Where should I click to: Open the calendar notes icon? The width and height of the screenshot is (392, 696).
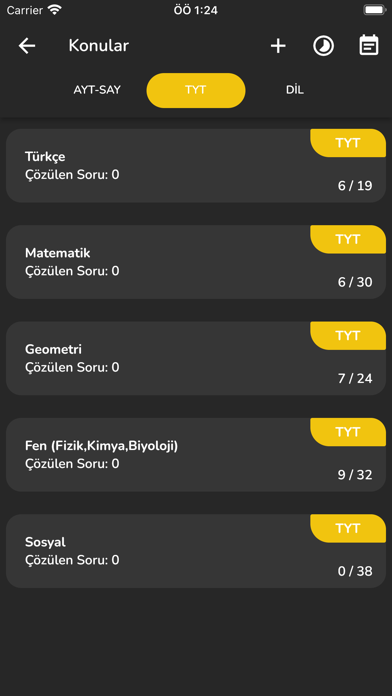point(369,45)
